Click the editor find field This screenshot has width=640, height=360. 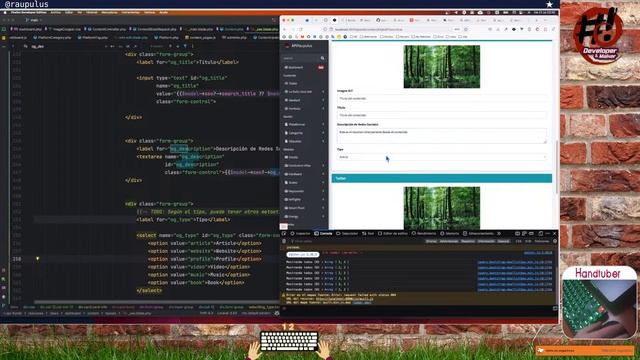click(x=65, y=47)
